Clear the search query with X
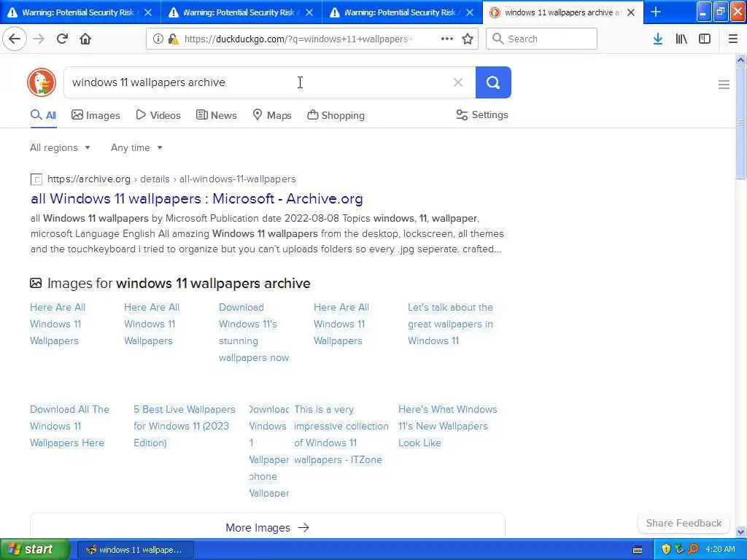Viewport: 747px width, 560px height. (458, 82)
